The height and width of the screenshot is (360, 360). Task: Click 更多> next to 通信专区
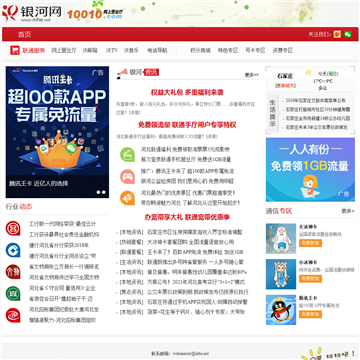coord(348,211)
